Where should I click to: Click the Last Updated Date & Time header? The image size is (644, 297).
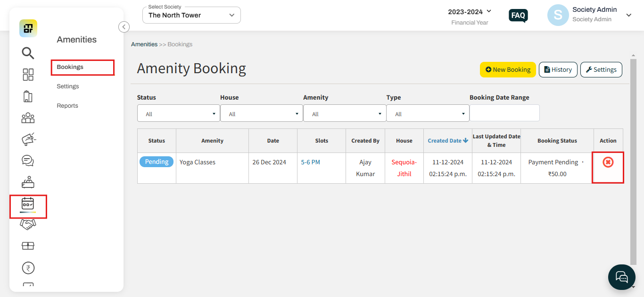pyautogui.click(x=496, y=141)
